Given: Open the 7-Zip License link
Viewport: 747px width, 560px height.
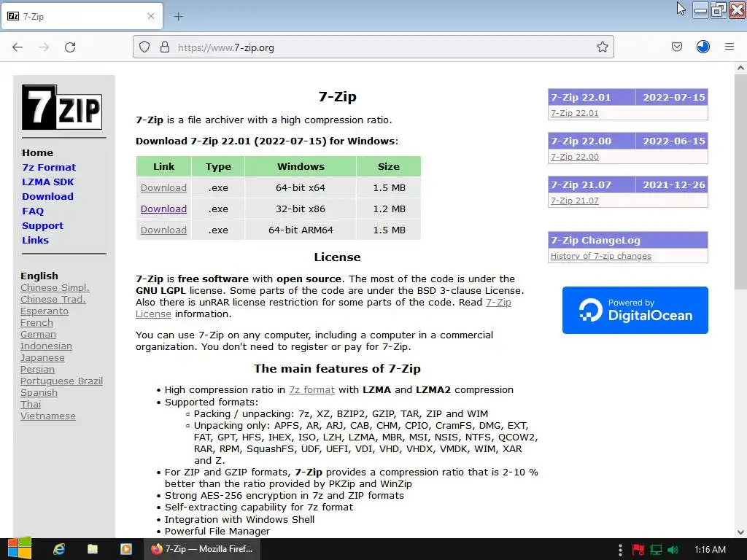Looking at the screenshot, I should pyautogui.click(x=498, y=303).
